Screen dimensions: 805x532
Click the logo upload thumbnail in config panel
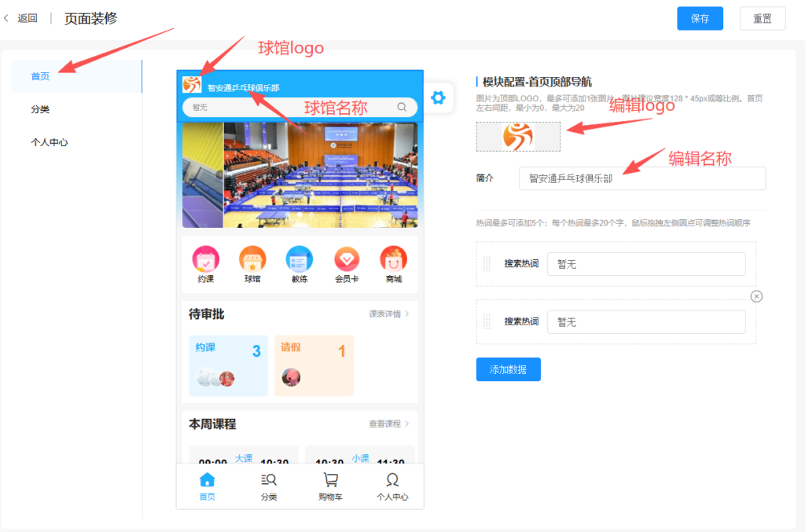coord(518,136)
